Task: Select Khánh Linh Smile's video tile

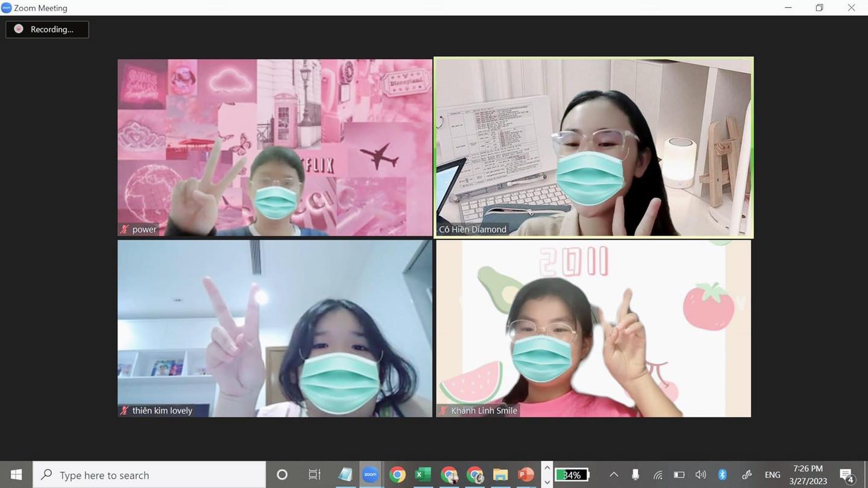Action: click(594, 328)
